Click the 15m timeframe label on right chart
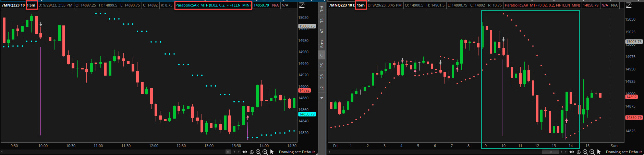 pos(360,5)
